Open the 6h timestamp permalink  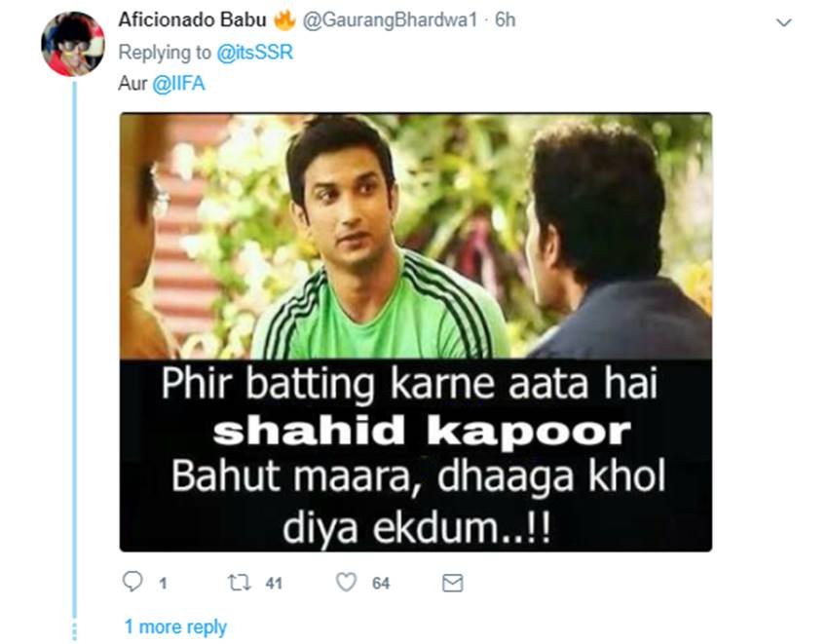coord(505,20)
